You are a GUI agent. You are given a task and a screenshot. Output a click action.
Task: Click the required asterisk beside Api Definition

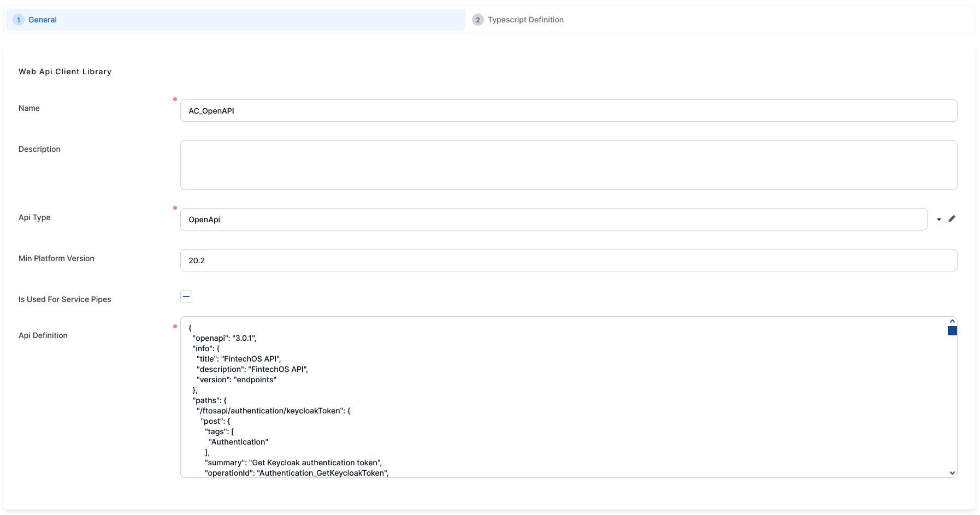point(175,326)
